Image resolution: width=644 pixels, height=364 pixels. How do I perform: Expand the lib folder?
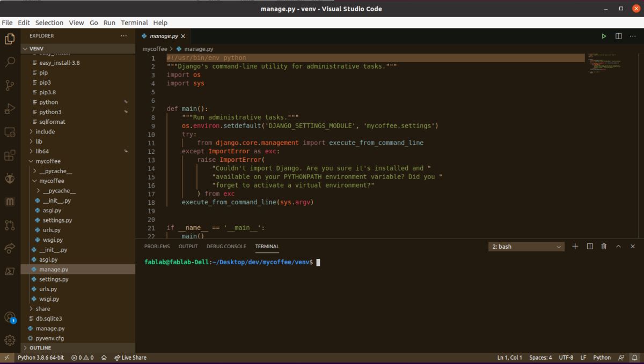[x=78, y=142]
